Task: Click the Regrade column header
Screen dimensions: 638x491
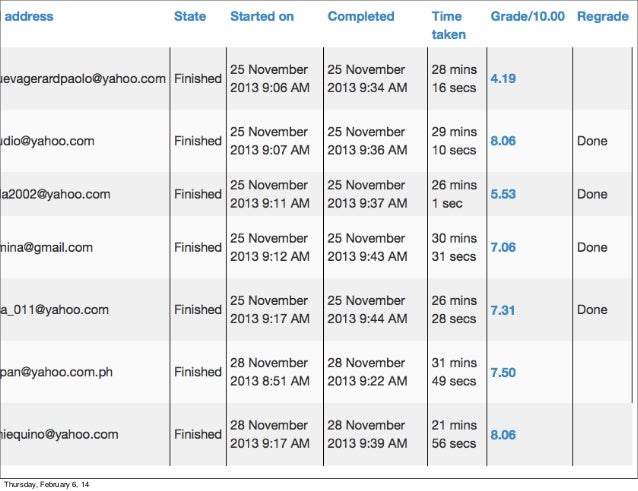Action: [x=602, y=17]
